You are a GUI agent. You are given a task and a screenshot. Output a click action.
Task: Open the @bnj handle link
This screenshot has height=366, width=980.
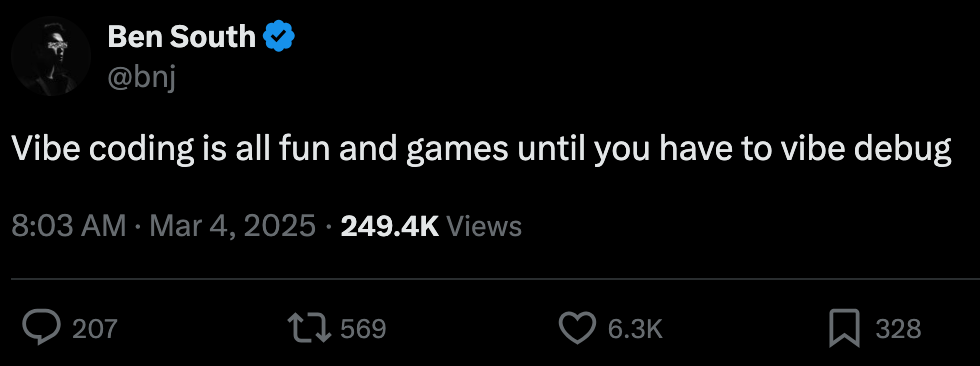tap(142, 79)
